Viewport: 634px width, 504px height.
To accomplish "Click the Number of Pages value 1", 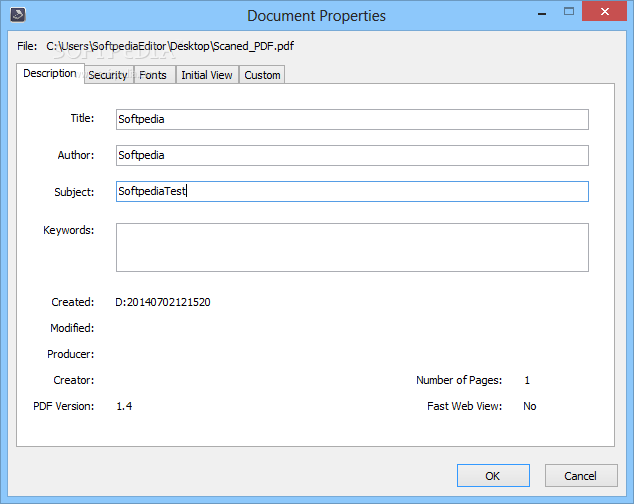I will pos(527,380).
